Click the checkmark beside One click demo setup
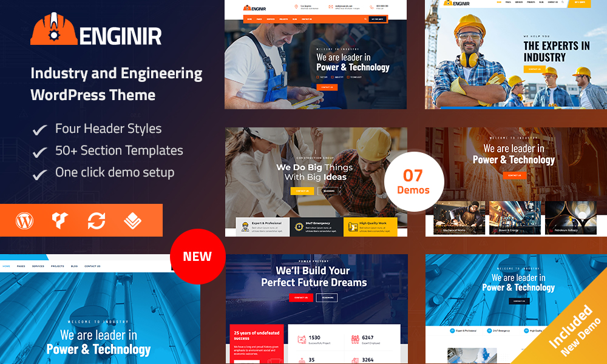The image size is (607, 364). click(39, 174)
